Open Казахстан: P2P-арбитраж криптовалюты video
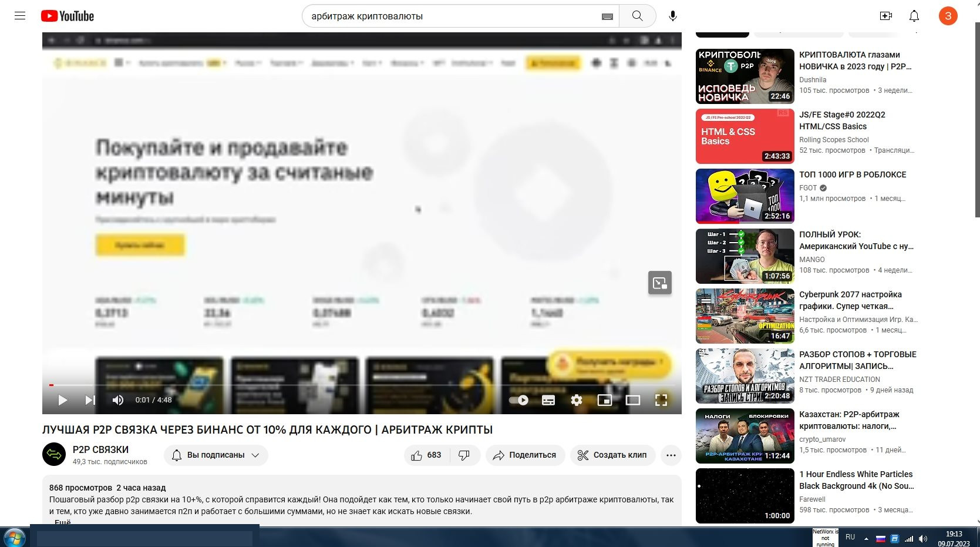The image size is (980, 547). (849, 420)
